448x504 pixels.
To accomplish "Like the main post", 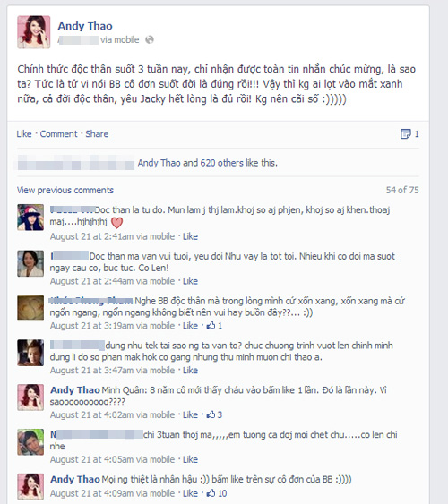I will [24, 133].
